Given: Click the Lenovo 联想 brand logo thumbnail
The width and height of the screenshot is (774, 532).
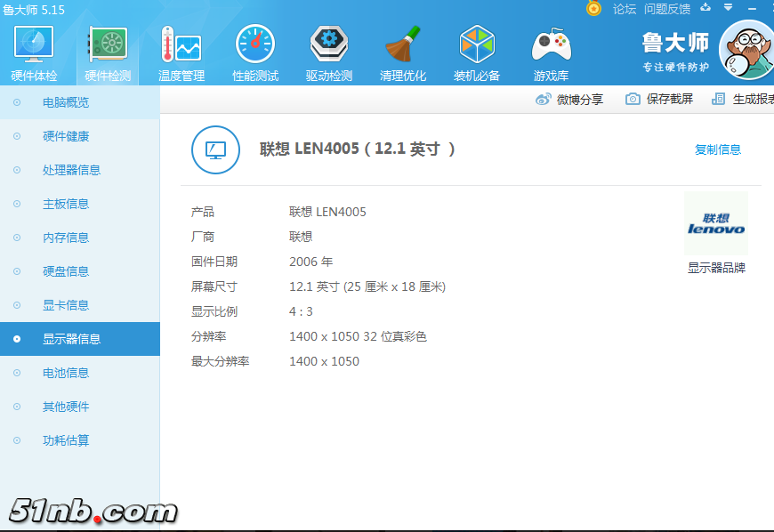Looking at the screenshot, I should 716,223.
